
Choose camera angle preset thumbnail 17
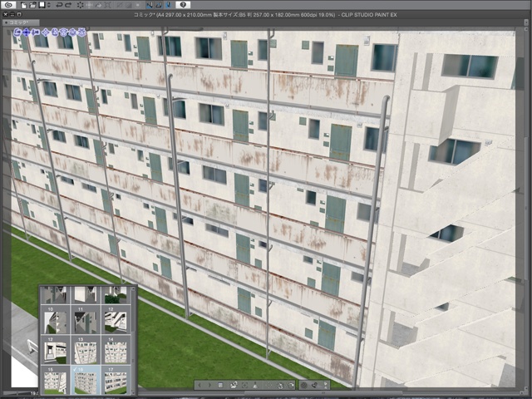tap(116, 380)
